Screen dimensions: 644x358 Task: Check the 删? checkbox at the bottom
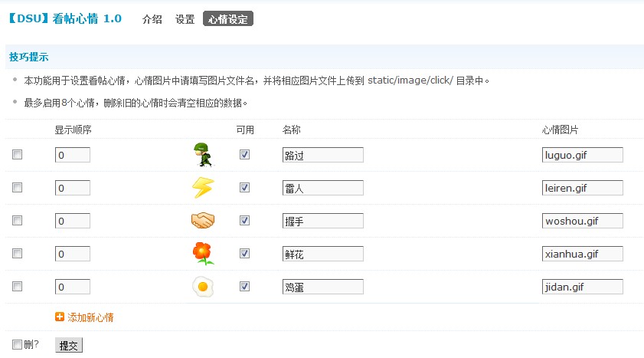18,344
